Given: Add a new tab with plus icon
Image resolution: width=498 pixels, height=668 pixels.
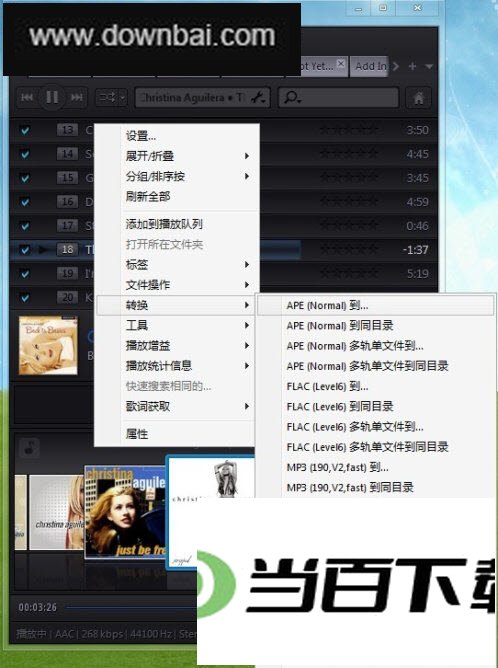Looking at the screenshot, I should (x=412, y=66).
